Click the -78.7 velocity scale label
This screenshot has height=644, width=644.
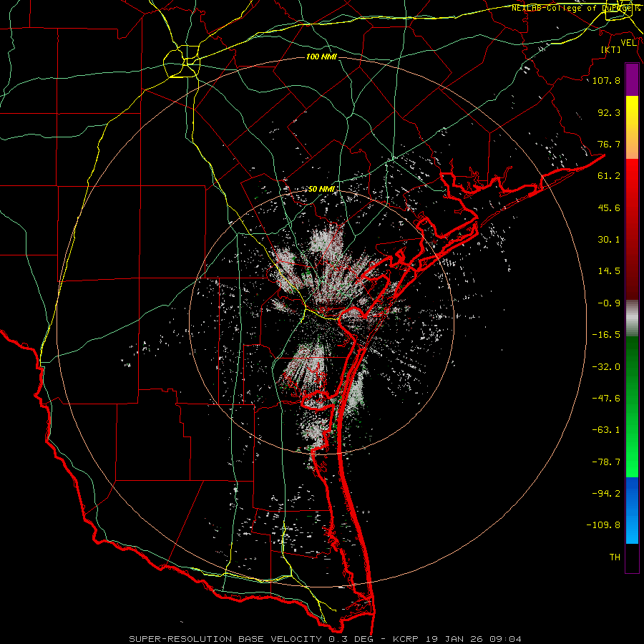click(x=606, y=462)
